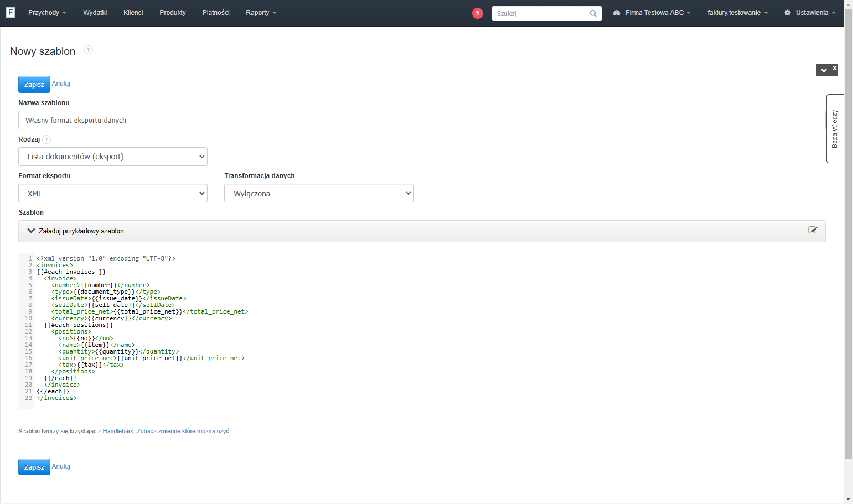
Task: Click code line with <quantity>{{quantity}}</quantity>
Action: 118,351
